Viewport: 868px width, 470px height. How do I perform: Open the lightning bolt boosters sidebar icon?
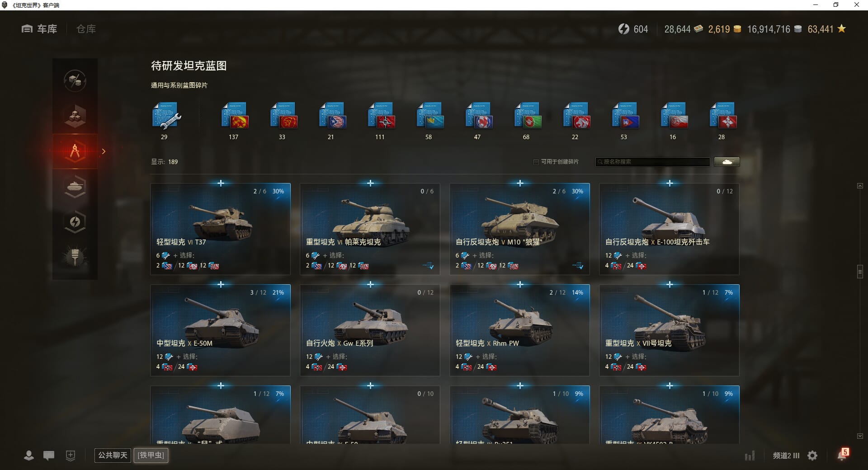[75, 221]
